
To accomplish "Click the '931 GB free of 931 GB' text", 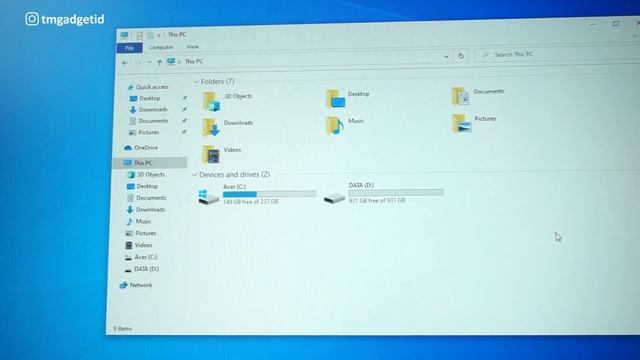I will [x=377, y=200].
